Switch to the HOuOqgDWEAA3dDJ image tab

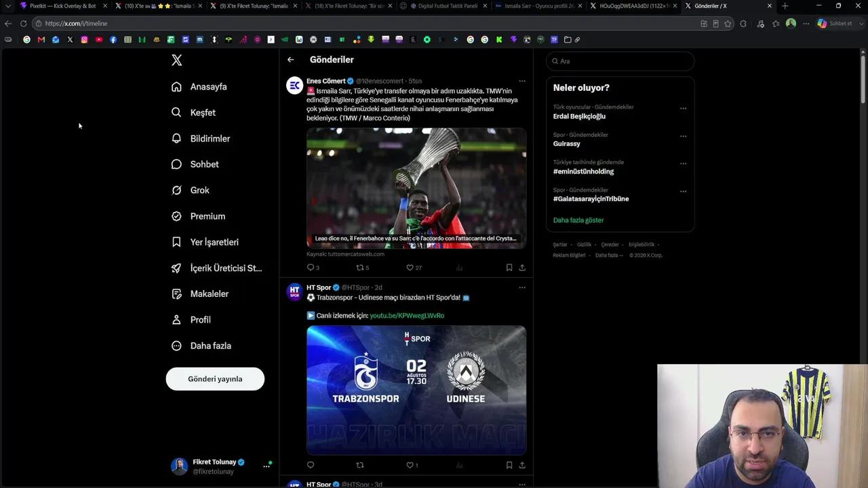(x=633, y=6)
